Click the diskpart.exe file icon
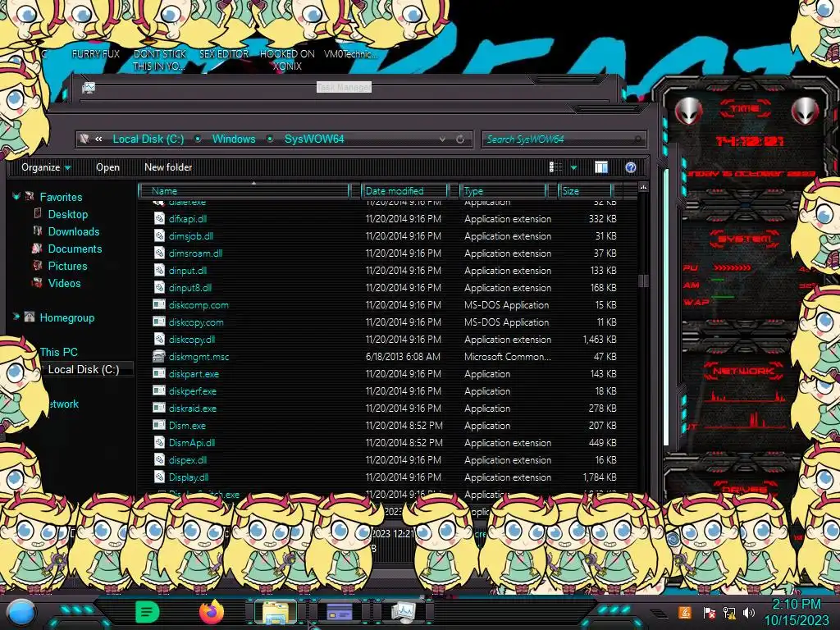 tap(159, 374)
